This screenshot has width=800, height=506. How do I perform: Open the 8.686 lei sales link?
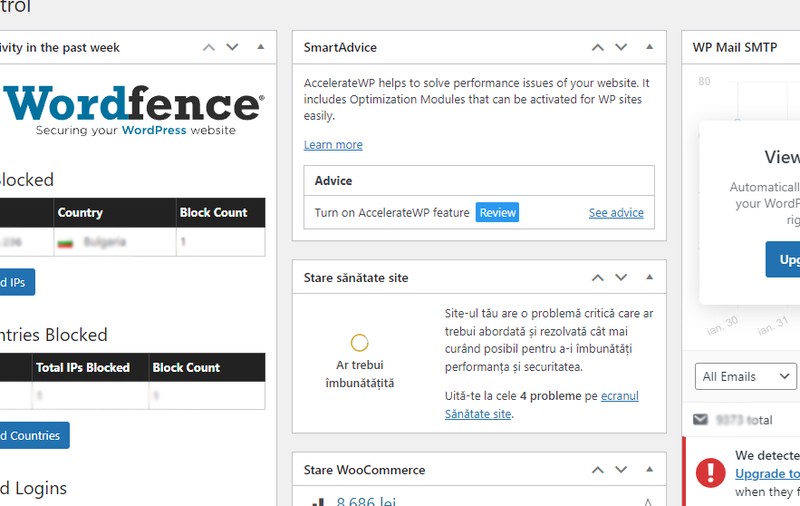[366, 501]
